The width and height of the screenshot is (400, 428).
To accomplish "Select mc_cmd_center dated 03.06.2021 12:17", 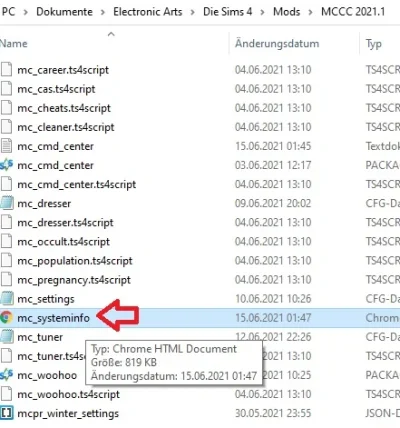I will tap(55, 165).
